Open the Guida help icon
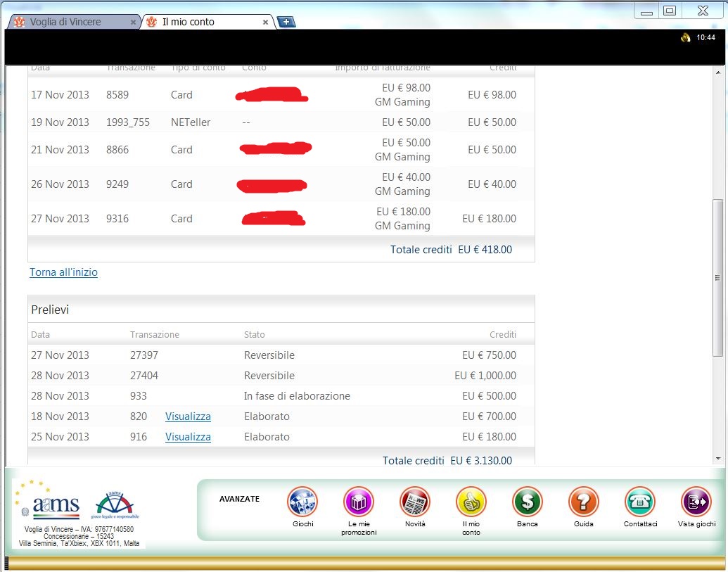This screenshot has height=572, width=728. tap(584, 502)
